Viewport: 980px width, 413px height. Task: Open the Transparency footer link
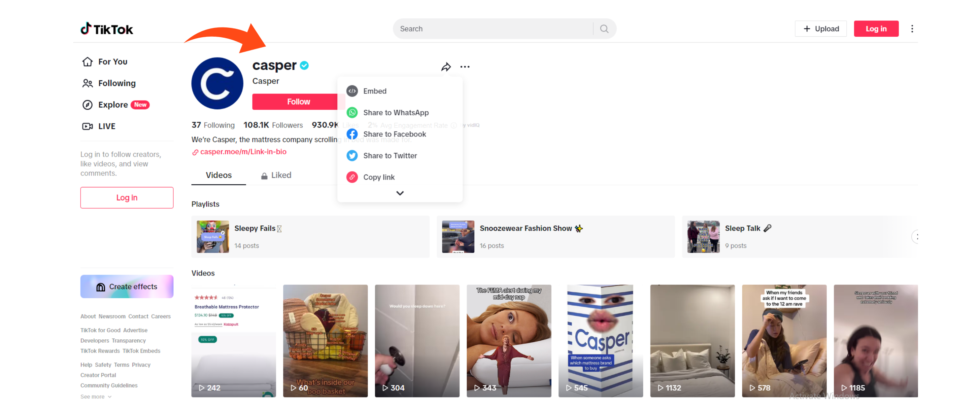click(x=129, y=341)
